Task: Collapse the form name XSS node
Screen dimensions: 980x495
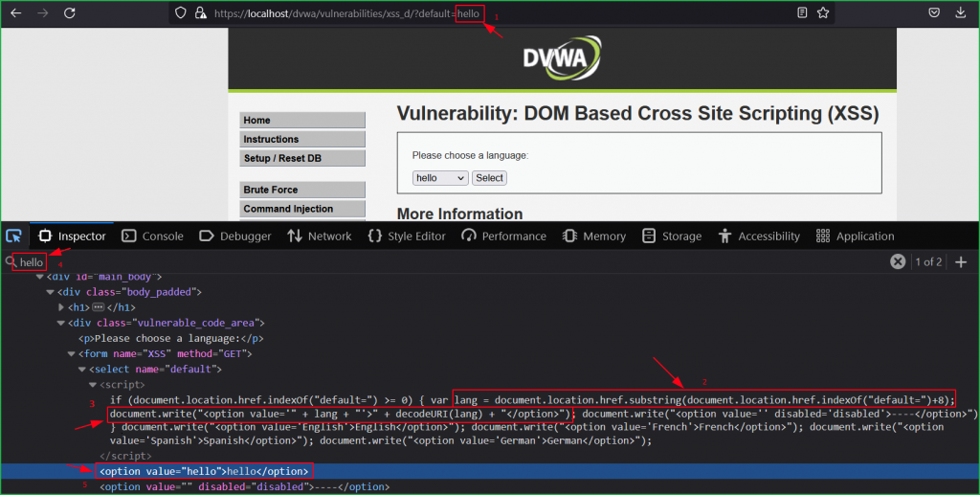Action: pyautogui.click(x=71, y=353)
